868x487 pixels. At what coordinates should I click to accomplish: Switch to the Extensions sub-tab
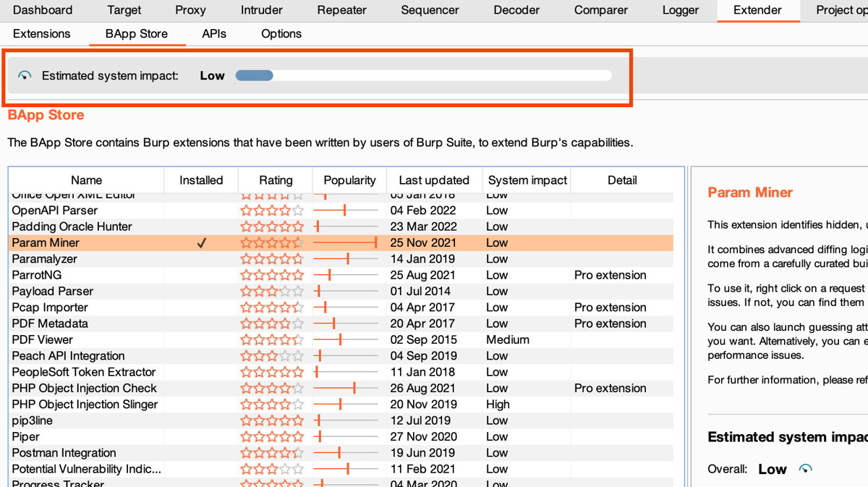click(x=42, y=34)
